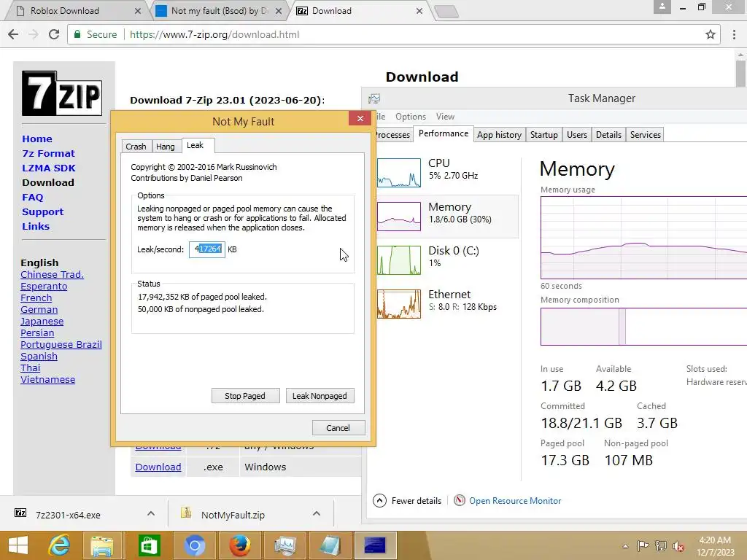Select the Memory performance graph thumbnail
The height and width of the screenshot is (560, 747).
(399, 216)
